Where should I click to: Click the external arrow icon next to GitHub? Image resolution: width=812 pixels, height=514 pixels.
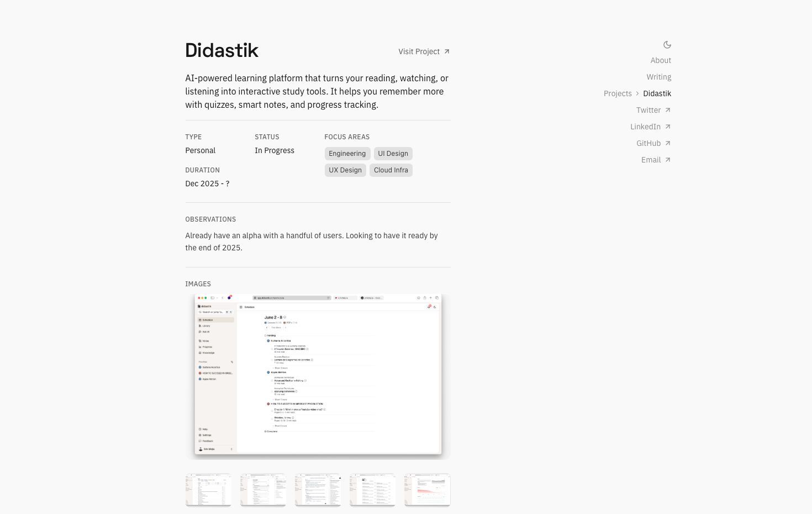(x=668, y=143)
